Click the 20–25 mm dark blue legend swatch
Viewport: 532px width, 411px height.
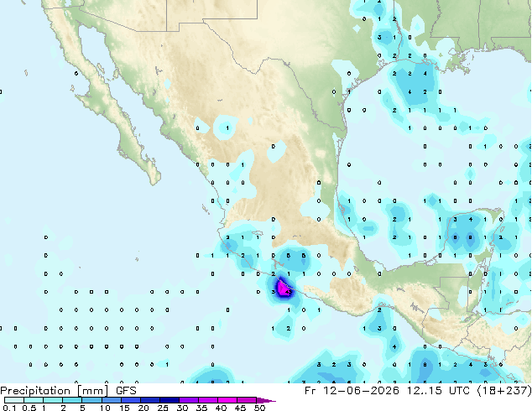149,400
